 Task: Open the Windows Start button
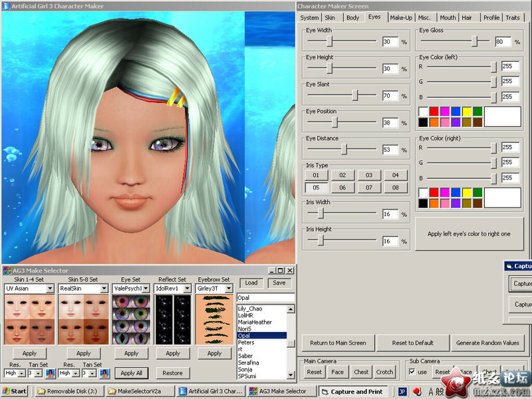click(x=14, y=391)
